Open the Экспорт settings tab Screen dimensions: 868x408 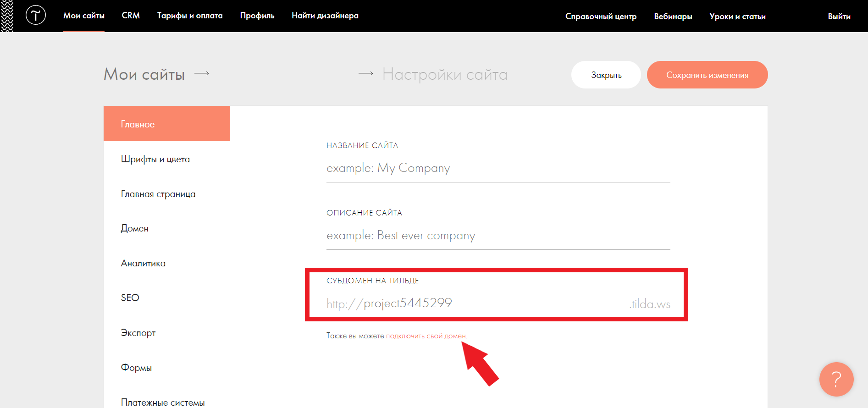click(x=166, y=333)
